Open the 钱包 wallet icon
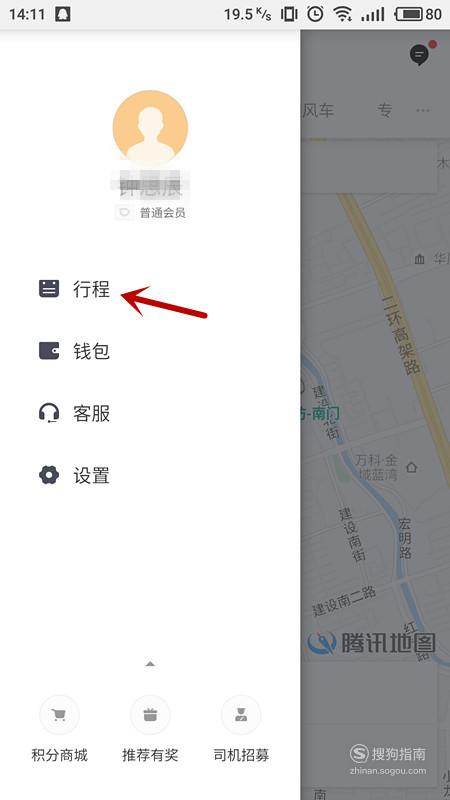 pos(49,351)
